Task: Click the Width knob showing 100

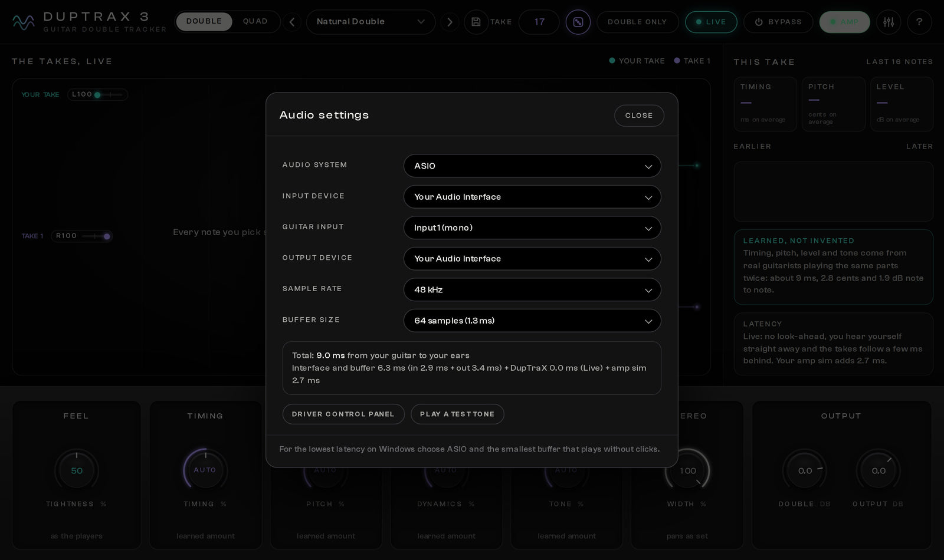Action: pos(687,470)
